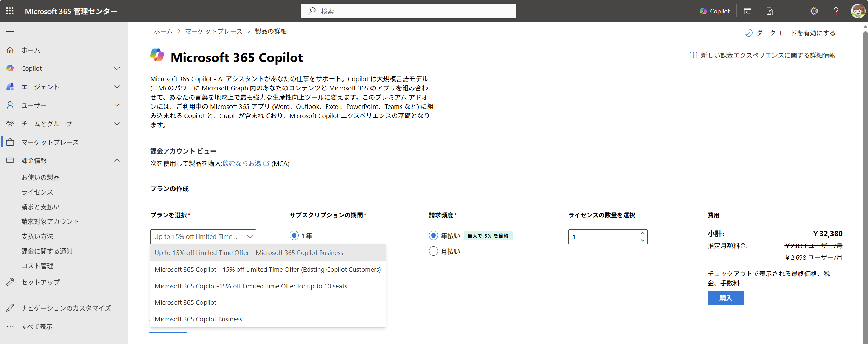Click the Microsoft 365 Copilot product logo
868x344 pixels.
[x=157, y=55]
